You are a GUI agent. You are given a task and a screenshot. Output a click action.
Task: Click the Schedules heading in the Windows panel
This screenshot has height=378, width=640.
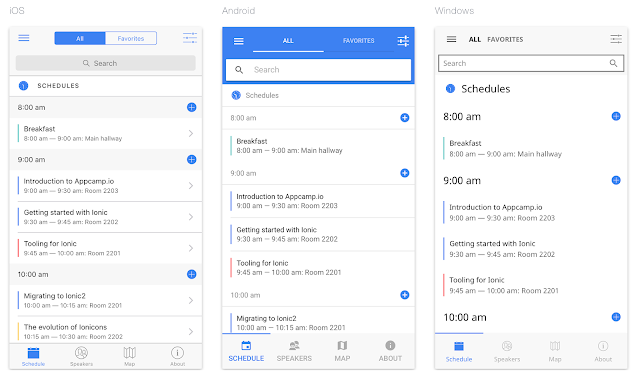coord(486,89)
